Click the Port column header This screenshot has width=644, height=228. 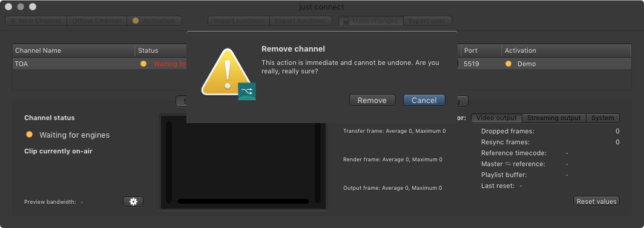coord(481,50)
